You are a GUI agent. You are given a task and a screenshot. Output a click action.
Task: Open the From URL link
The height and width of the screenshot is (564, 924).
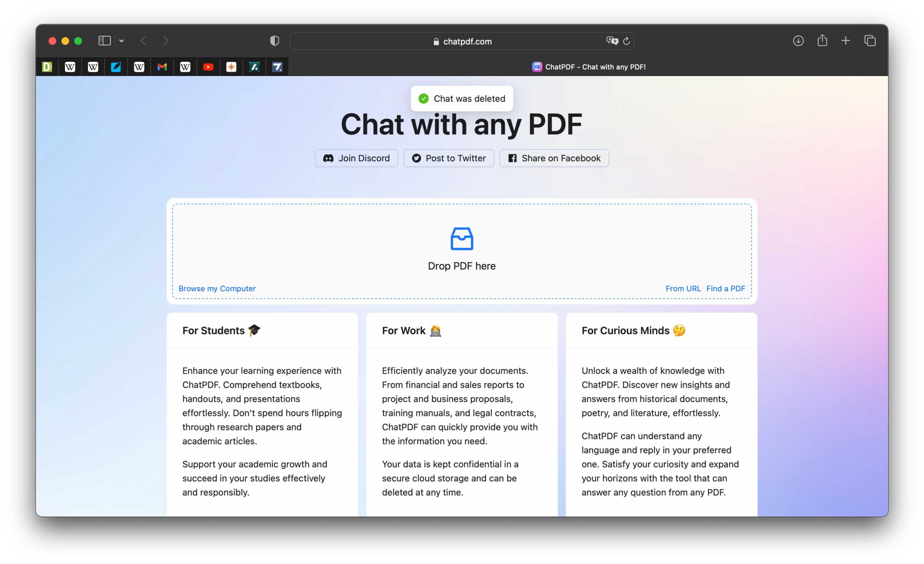click(x=683, y=288)
